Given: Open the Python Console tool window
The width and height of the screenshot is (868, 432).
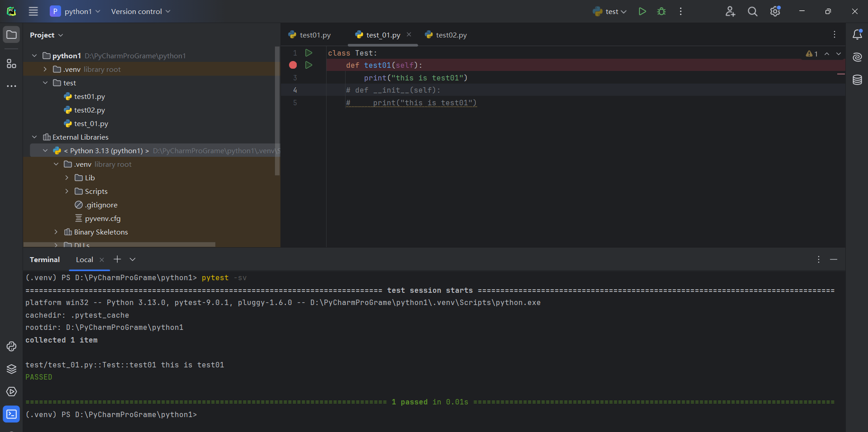Looking at the screenshot, I should tap(12, 347).
